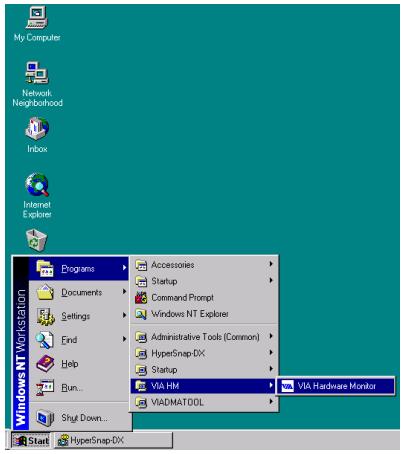
Task: Open Command Prompt from Programs
Action: [x=204, y=297]
